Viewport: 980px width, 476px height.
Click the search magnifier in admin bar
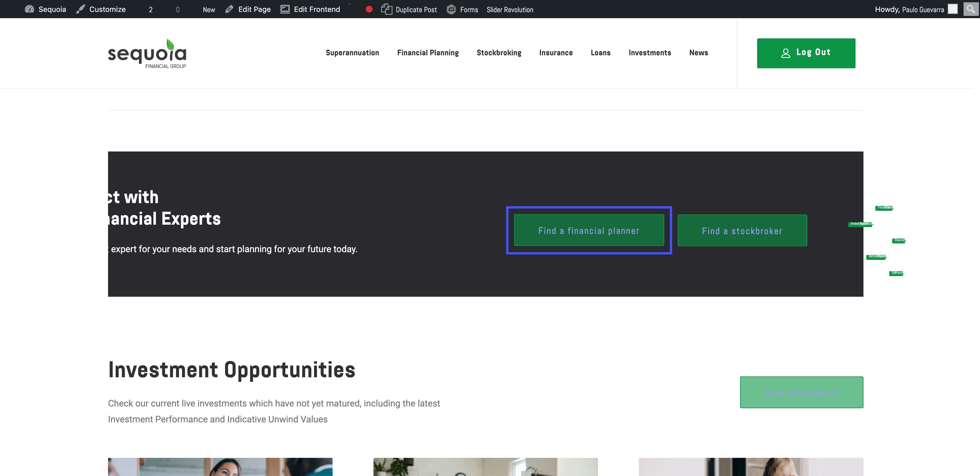click(970, 9)
